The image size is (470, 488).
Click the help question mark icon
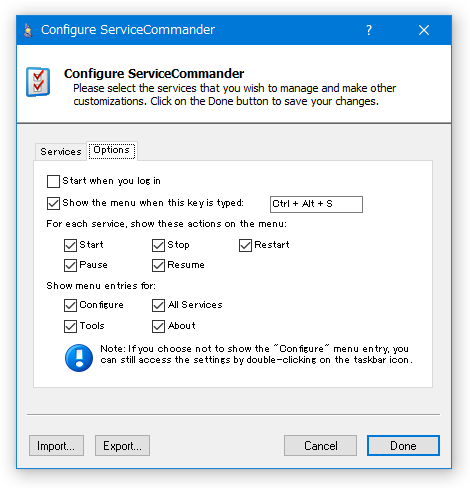369,30
